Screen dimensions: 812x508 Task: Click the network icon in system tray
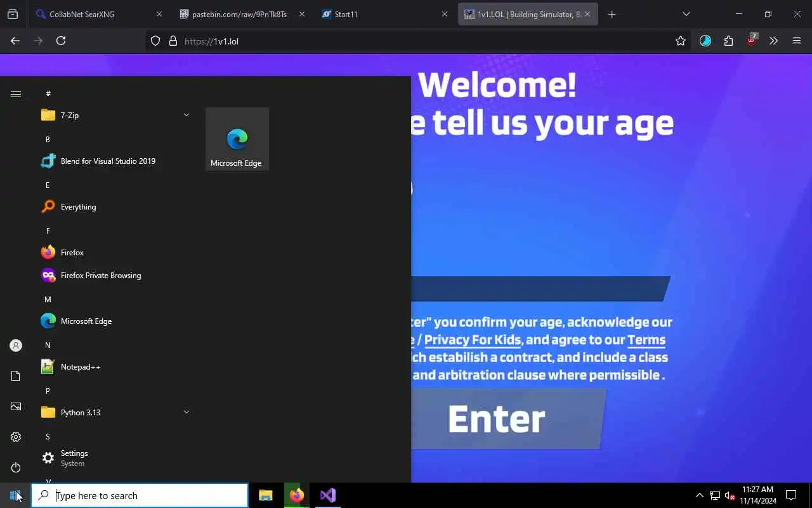(715, 495)
